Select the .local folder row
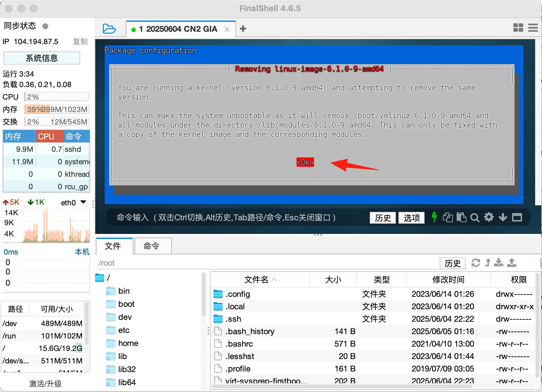The image size is (542, 392). coord(373,306)
